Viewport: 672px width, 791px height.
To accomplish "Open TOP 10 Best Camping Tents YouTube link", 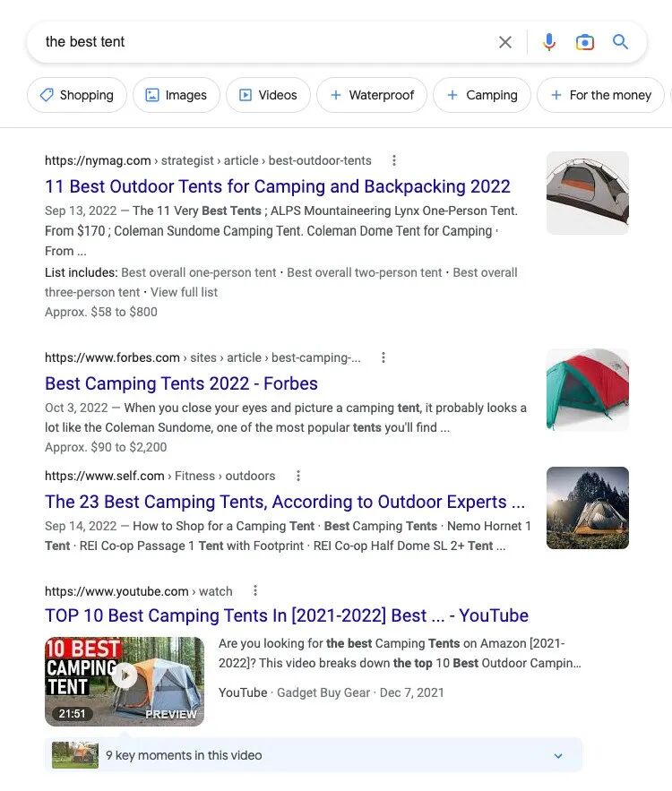I will pyautogui.click(x=287, y=616).
